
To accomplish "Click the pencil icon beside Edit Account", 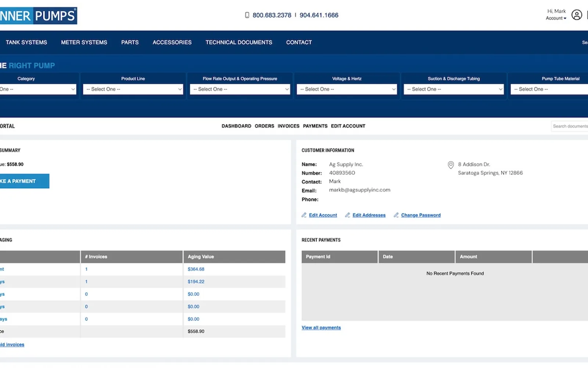I will click(x=304, y=215).
